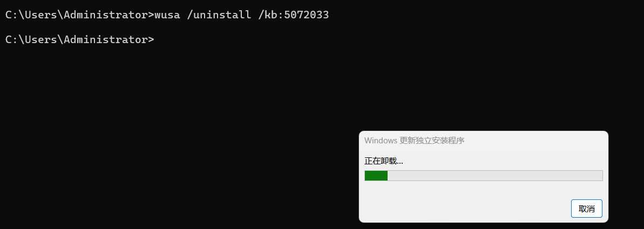Click the 正在卸载... status label
Viewport: 644px width, 229px height.
(x=383, y=161)
